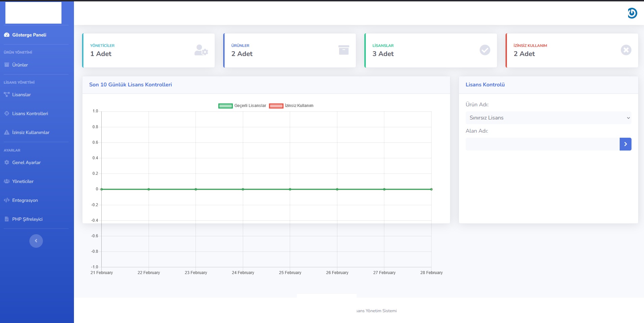
Task: Click the İzinsiz Kullanımlar warning icon
Action: click(x=6, y=132)
